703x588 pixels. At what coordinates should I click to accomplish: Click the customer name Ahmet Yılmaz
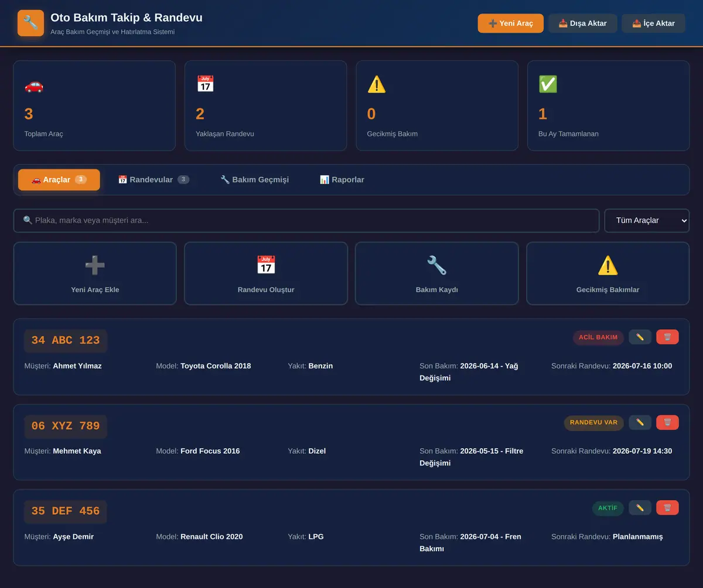pyautogui.click(x=77, y=366)
